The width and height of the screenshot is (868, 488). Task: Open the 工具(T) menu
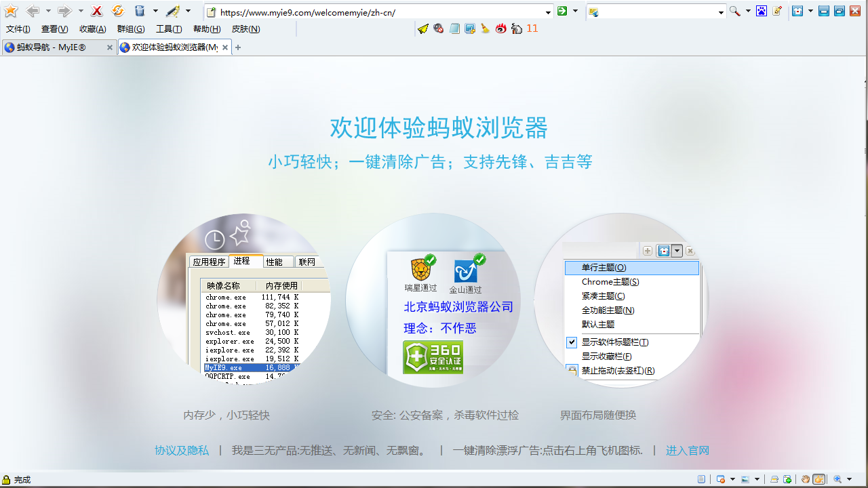click(x=169, y=29)
